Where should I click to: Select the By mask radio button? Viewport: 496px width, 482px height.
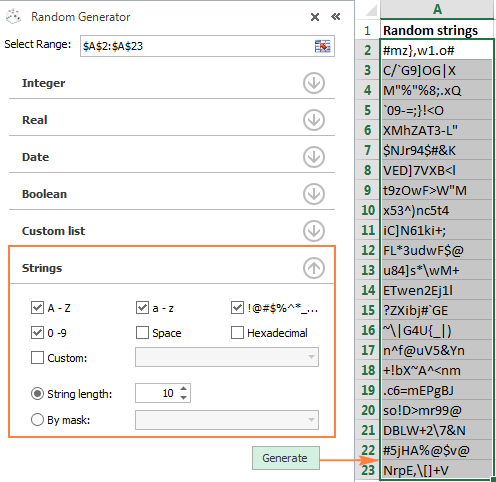coord(37,419)
